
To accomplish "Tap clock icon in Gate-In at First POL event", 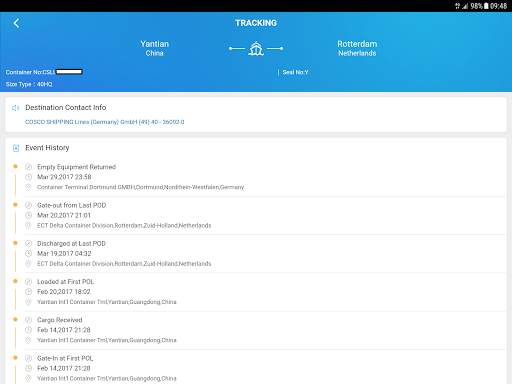I will (29, 368).
